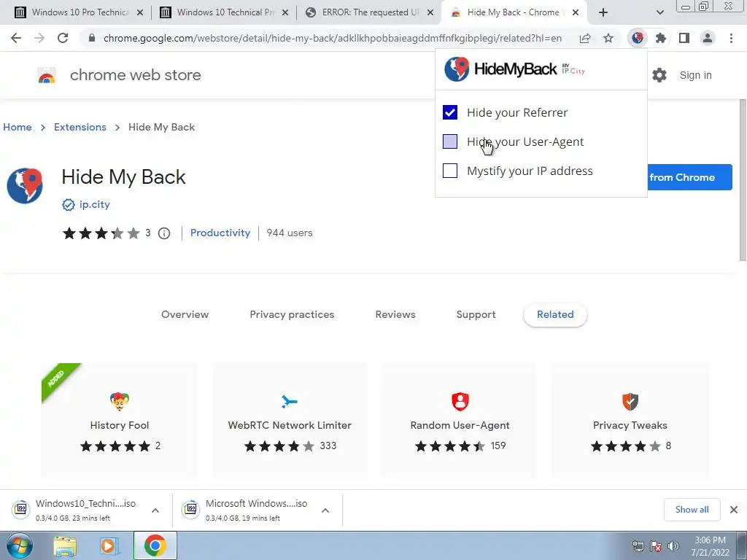747x560 pixels.
Task: Select the Related tab
Action: click(555, 314)
